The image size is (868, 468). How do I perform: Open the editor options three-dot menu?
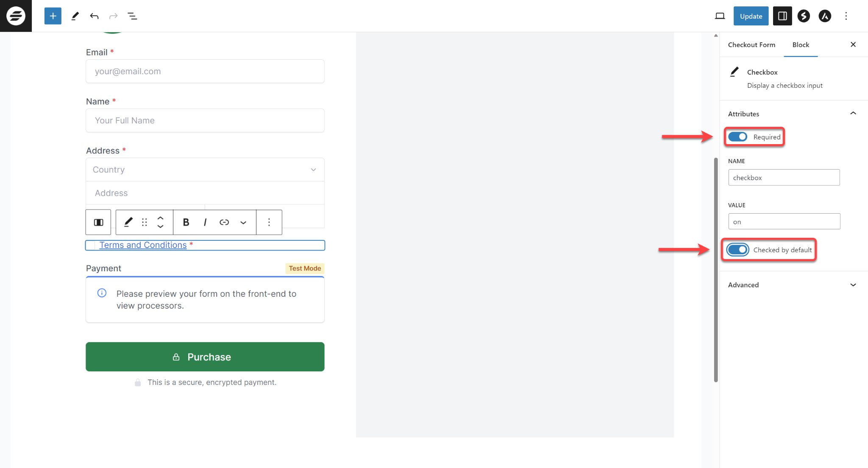[x=846, y=16]
